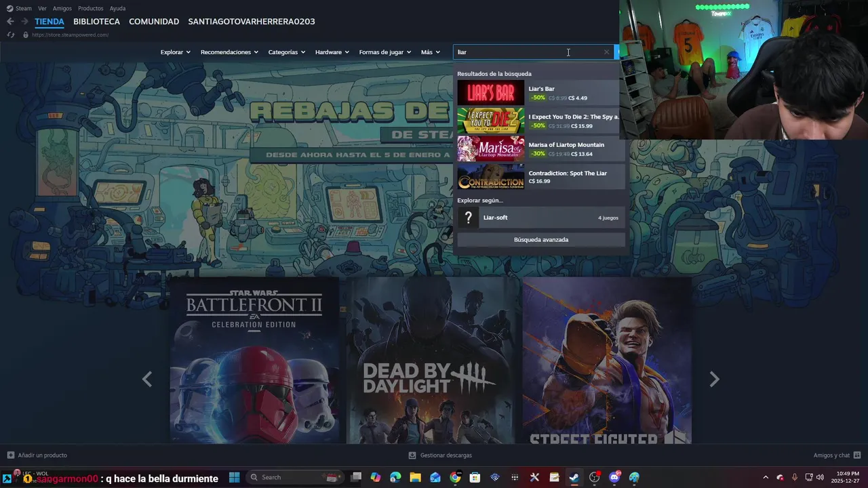
Task: Open Discord from the taskbar
Action: coord(614,477)
